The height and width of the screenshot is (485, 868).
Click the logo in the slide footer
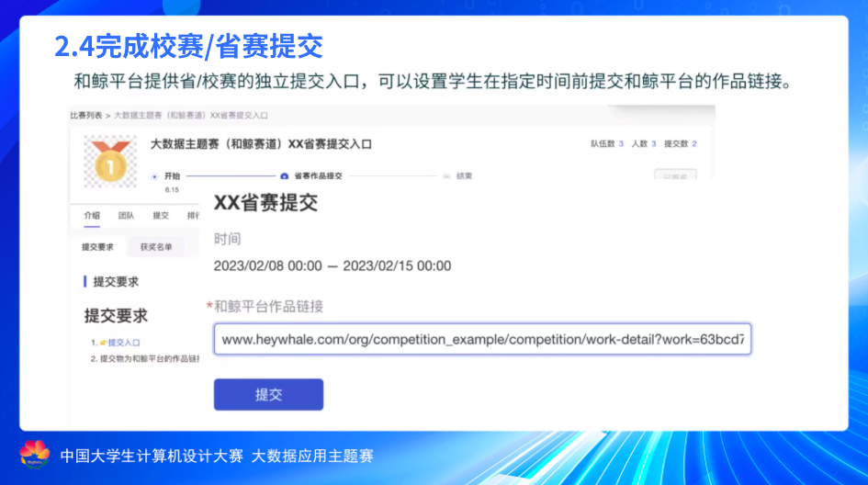click(35, 455)
